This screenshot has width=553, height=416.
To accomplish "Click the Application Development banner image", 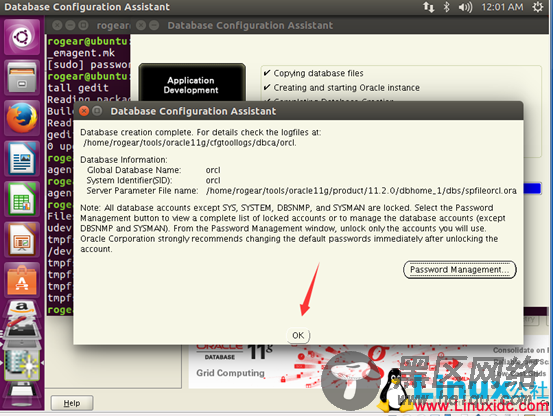I will point(192,83).
